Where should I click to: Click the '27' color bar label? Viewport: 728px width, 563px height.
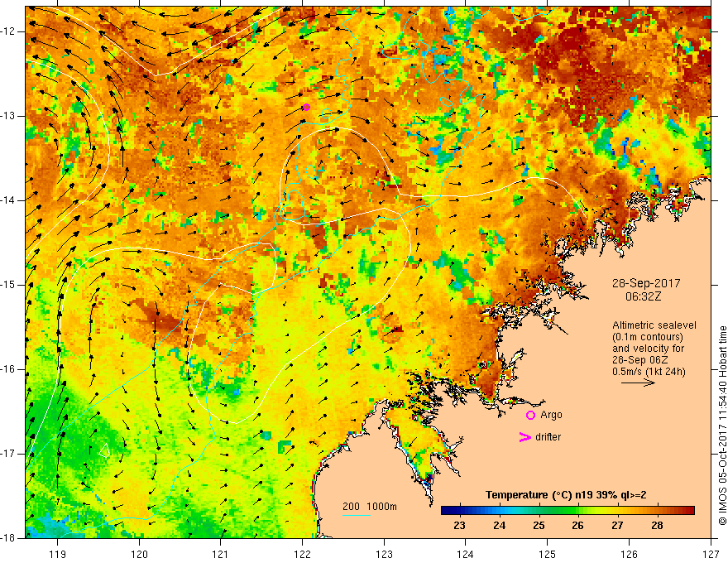coord(617,526)
